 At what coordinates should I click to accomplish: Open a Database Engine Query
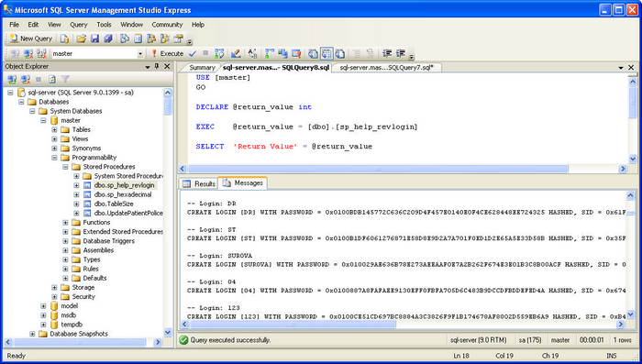(x=65, y=39)
